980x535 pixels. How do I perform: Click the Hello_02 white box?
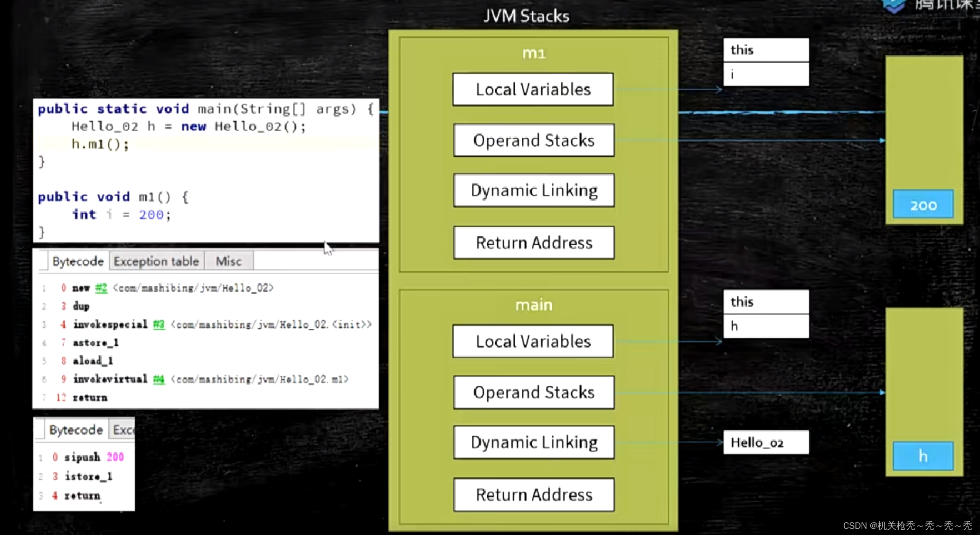765,442
